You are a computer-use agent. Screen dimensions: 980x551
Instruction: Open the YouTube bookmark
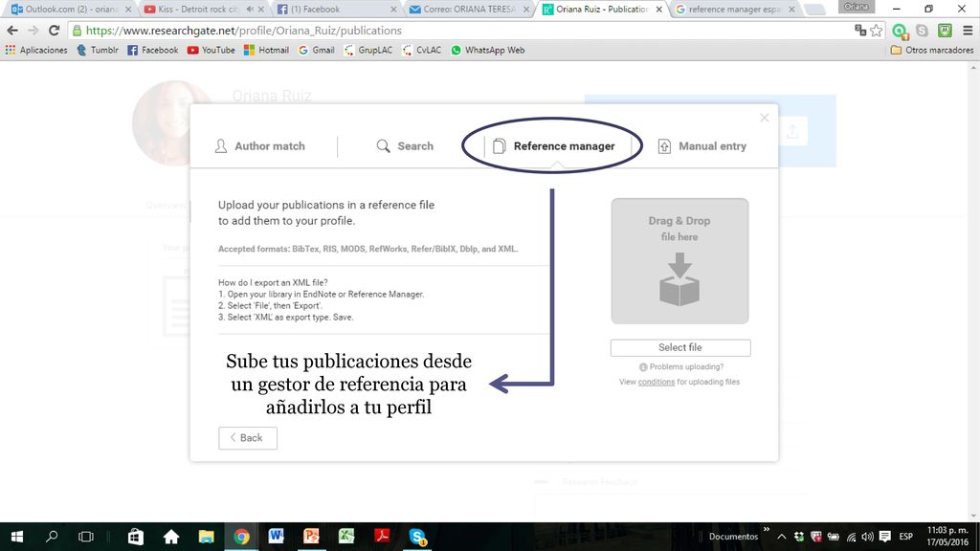pyautogui.click(x=212, y=50)
